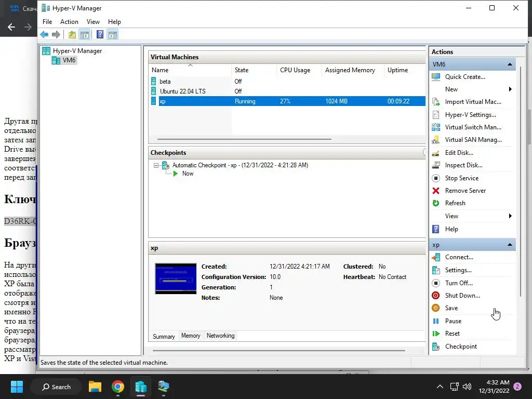The height and width of the screenshot is (399, 532).
Task: Toggle the Show/Hide Action Pane icon
Action: point(113,35)
